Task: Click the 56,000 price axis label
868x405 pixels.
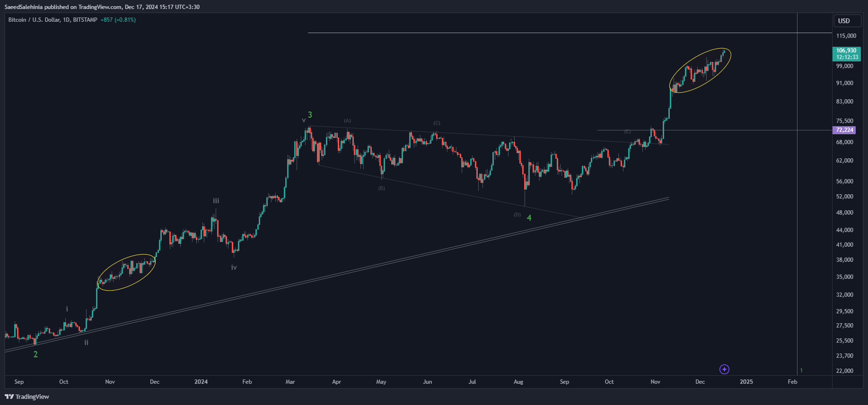Action: pyautogui.click(x=845, y=181)
